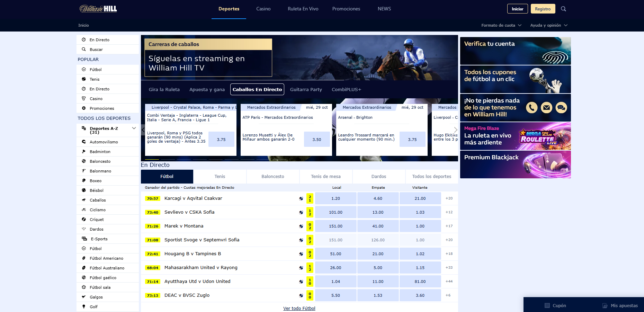Open the Ayuda y opinión dropdown
Image resolution: width=644 pixels, height=312 pixels.
[x=549, y=25]
